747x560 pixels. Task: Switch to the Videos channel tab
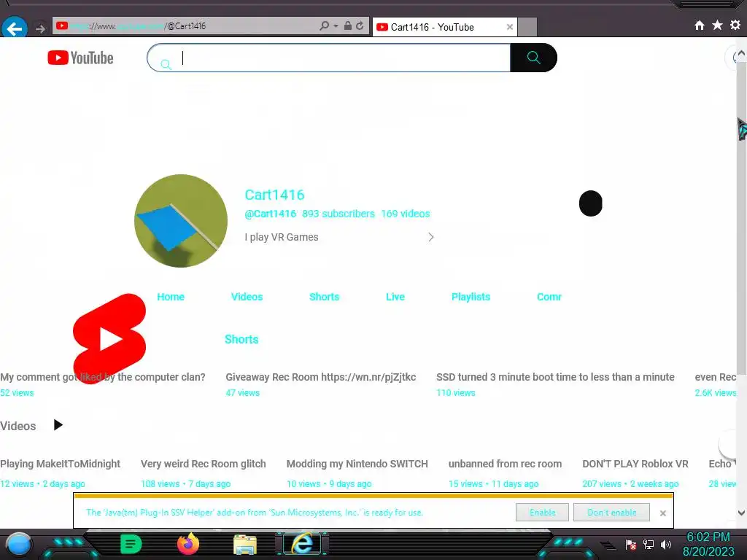click(x=247, y=297)
